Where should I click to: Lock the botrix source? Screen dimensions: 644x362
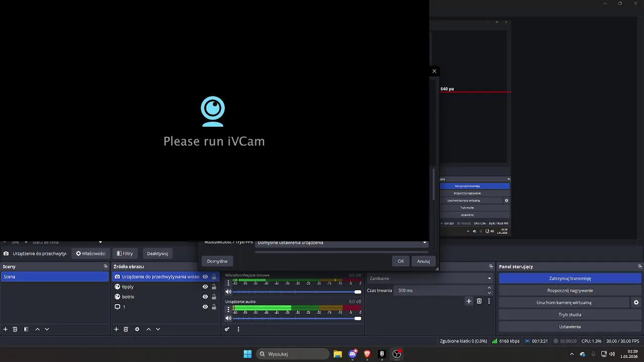(214, 297)
